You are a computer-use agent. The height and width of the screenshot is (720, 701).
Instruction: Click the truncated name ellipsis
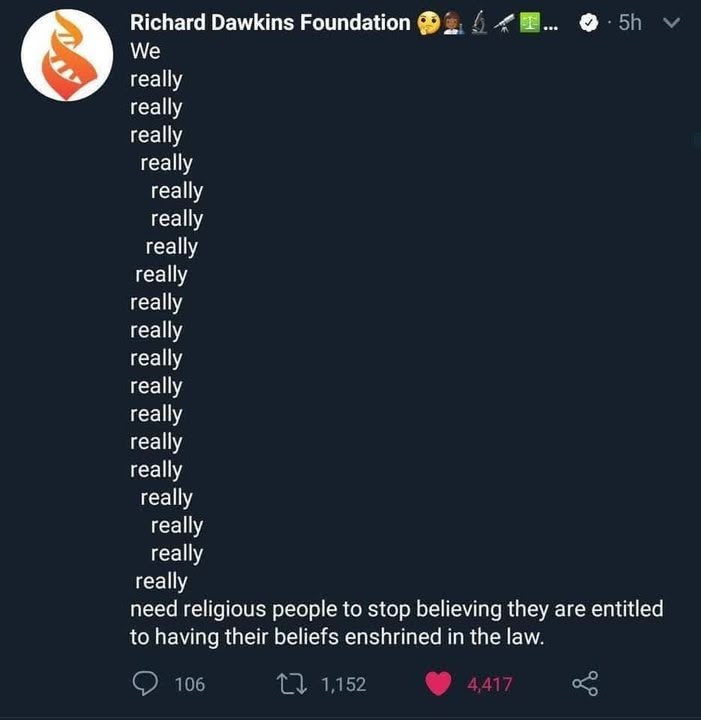[551, 25]
